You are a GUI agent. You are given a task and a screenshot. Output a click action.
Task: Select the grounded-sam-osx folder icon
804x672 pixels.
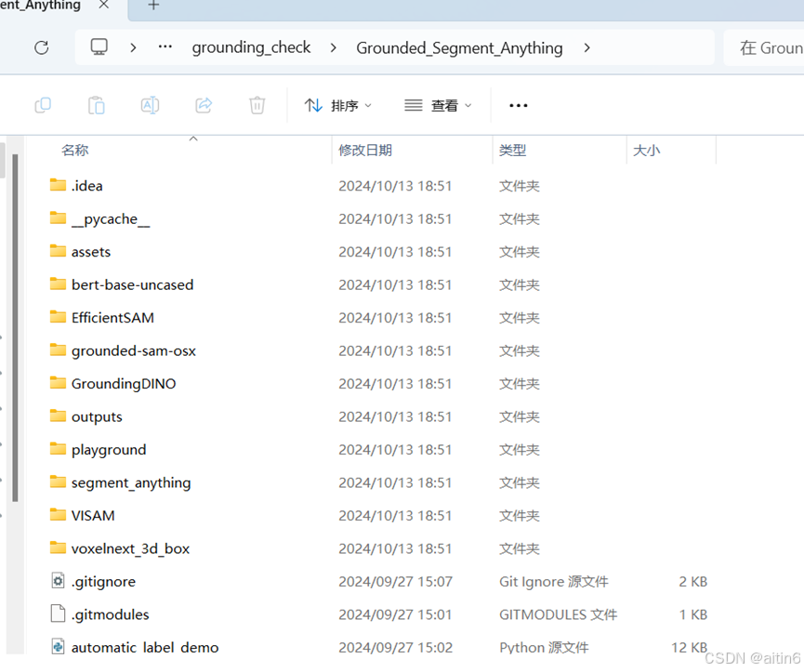[58, 349]
